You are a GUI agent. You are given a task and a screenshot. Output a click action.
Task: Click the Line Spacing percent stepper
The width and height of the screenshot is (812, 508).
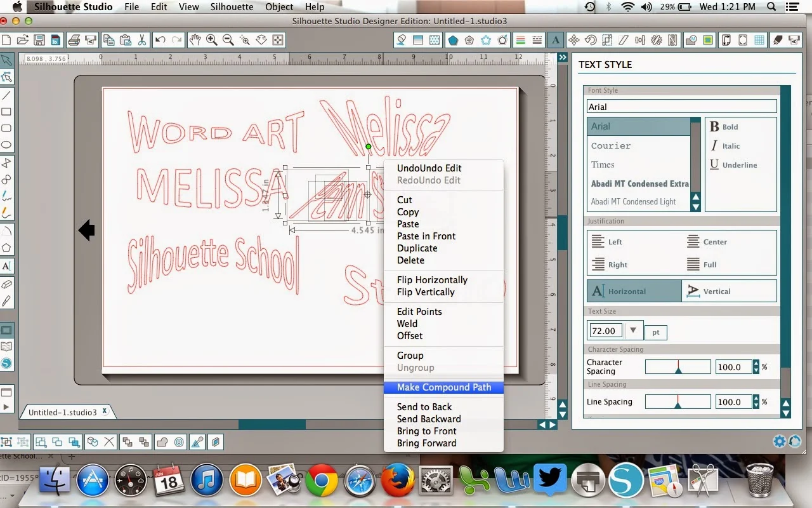[756, 401]
